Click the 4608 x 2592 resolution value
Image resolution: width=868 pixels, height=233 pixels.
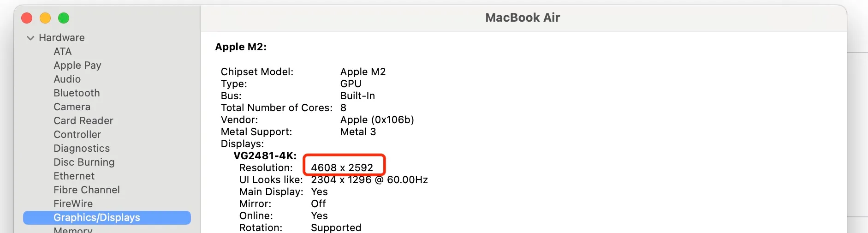click(x=342, y=167)
